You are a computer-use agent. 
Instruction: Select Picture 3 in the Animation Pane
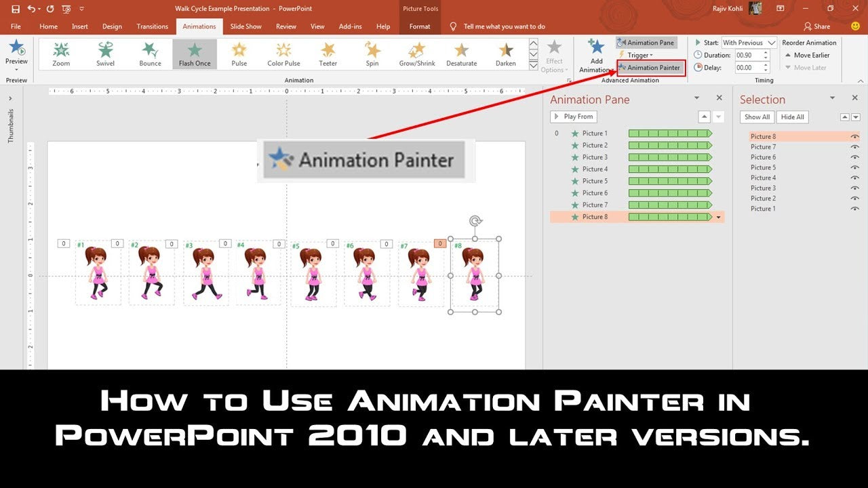(593, 157)
